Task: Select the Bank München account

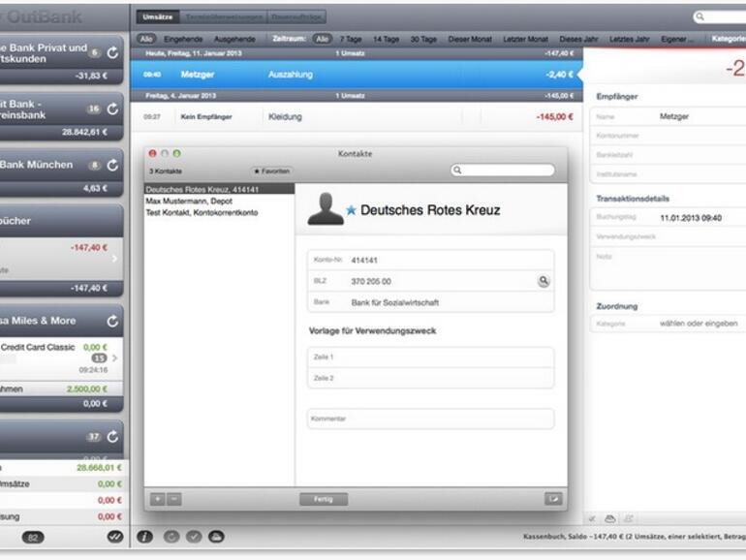Action: coord(61,172)
